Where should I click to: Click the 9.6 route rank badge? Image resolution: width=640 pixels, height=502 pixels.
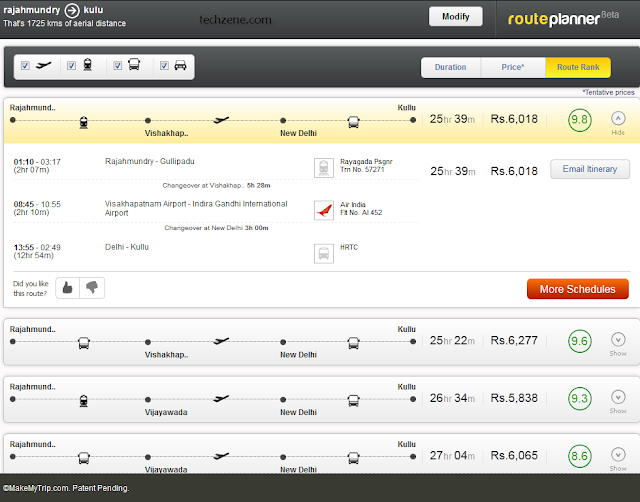coord(580,341)
